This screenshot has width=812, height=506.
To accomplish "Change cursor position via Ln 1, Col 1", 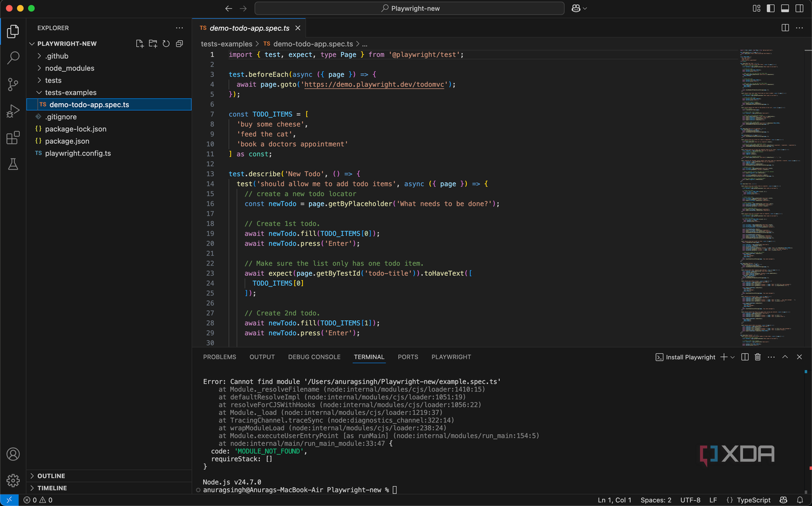I will (614, 500).
